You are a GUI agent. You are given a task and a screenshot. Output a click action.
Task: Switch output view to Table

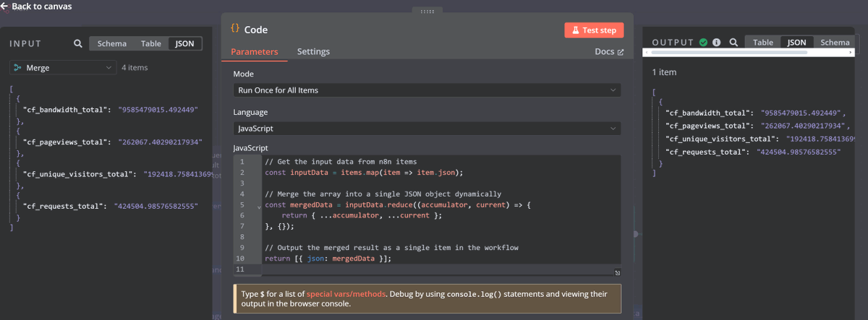[x=763, y=43]
